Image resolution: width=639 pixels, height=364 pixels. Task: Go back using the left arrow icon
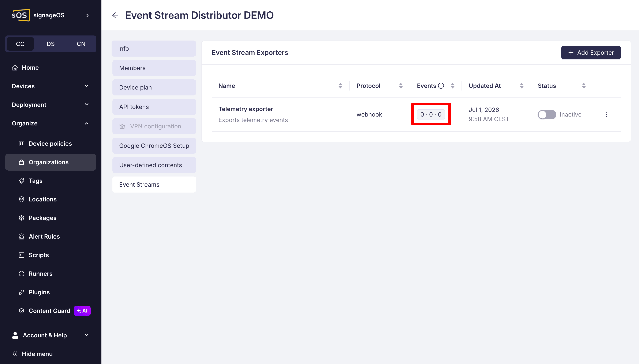(115, 15)
